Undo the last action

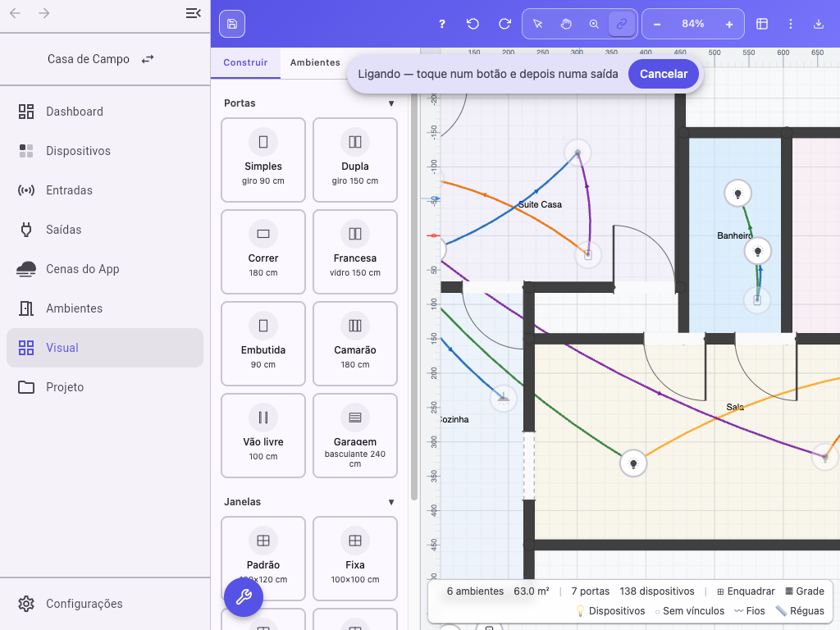tap(472, 24)
